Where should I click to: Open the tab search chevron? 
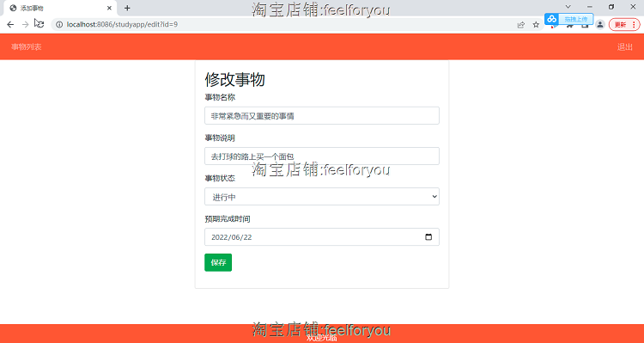click(568, 7)
